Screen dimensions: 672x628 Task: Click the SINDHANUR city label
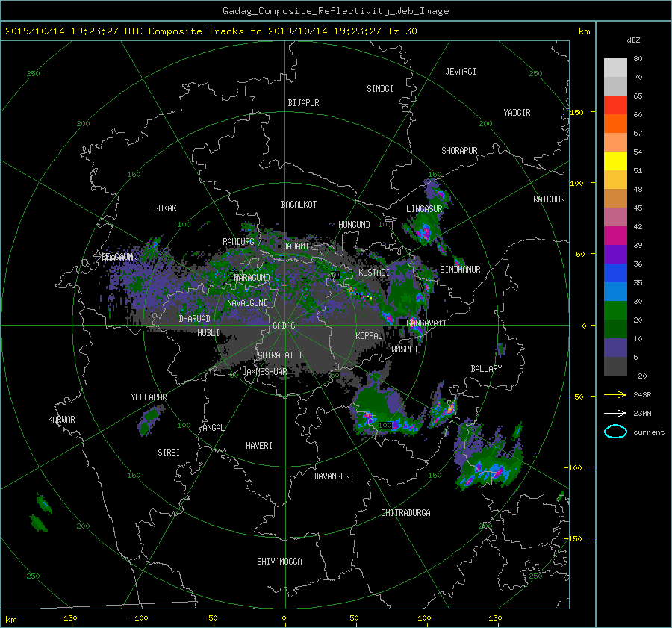pyautogui.click(x=460, y=270)
